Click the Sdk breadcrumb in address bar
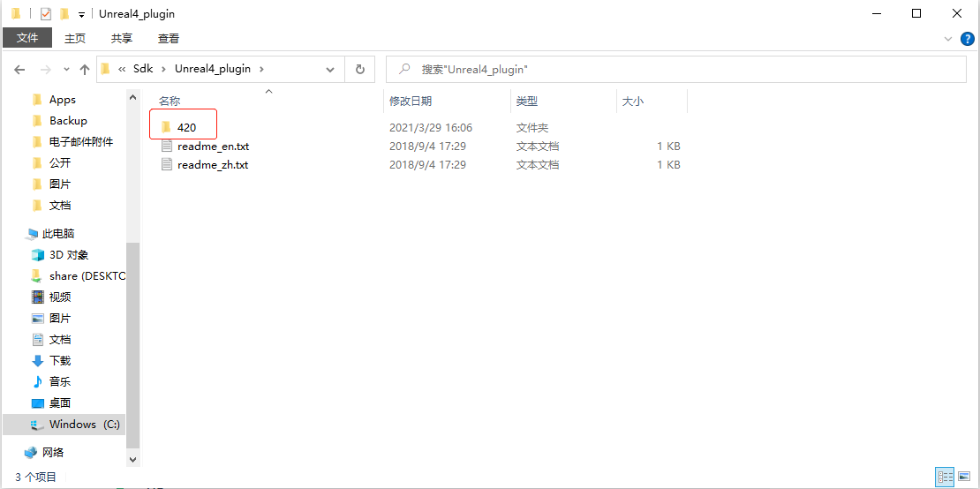The image size is (980, 489). point(143,69)
